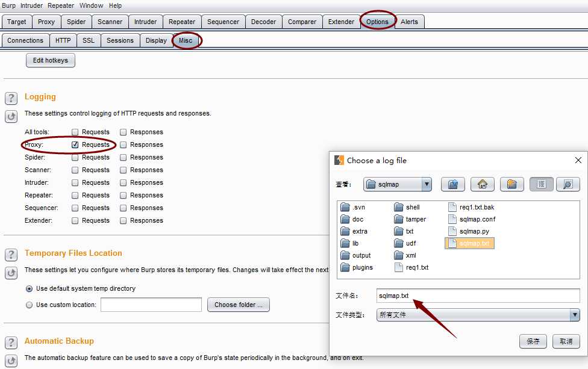Screen dimensions: 588x369
Task: Select the output folder
Action: tap(356, 255)
